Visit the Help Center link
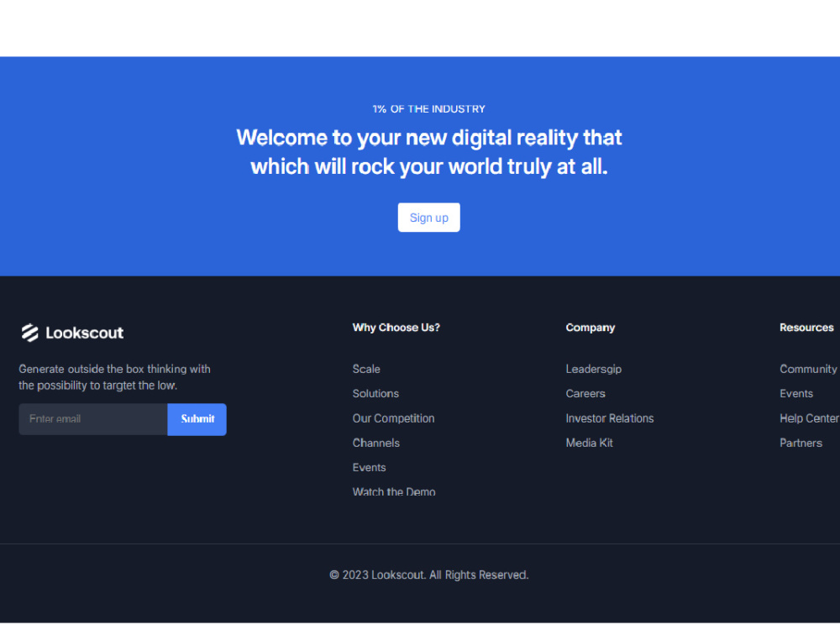Viewport: 840px width, 630px height. pyautogui.click(x=808, y=417)
